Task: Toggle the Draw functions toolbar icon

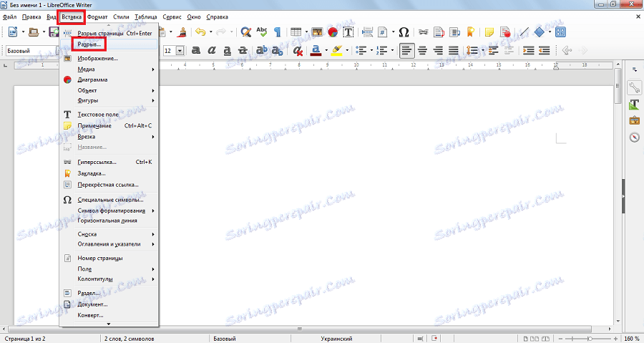Action: pos(560,32)
